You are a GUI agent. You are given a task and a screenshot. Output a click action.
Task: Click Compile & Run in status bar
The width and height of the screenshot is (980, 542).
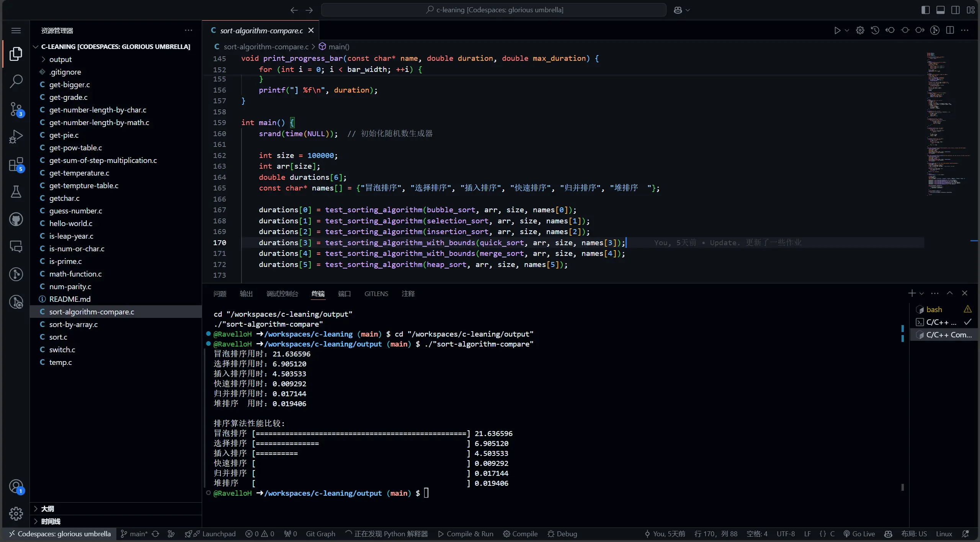tap(465, 534)
